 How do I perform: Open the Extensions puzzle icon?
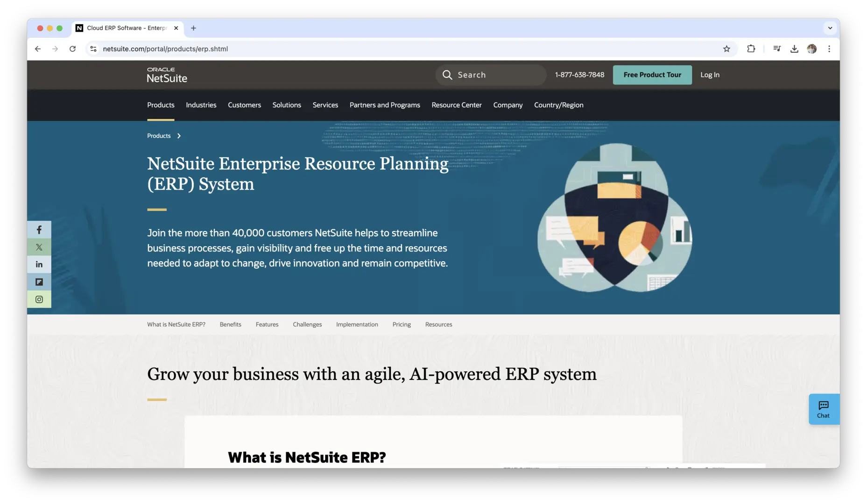tap(751, 49)
